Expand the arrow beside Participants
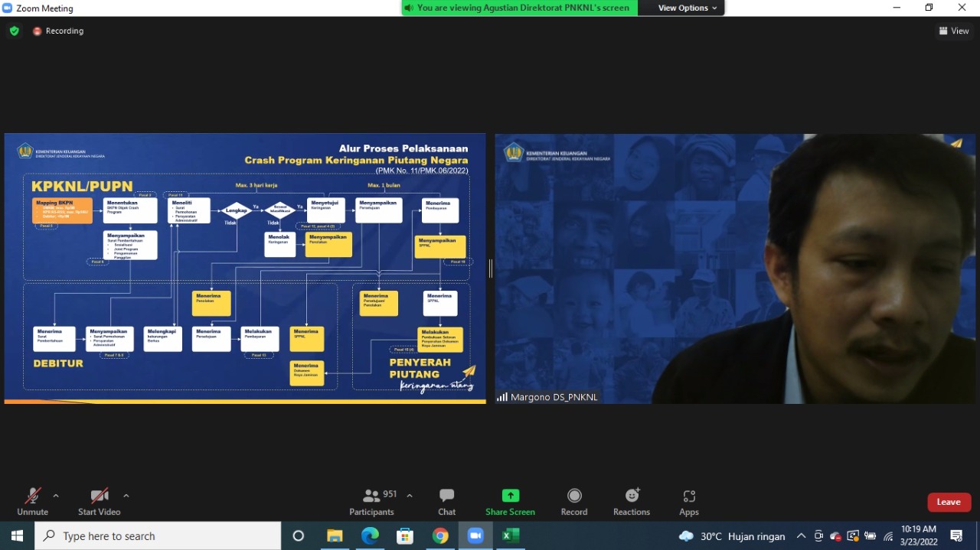 tap(410, 495)
